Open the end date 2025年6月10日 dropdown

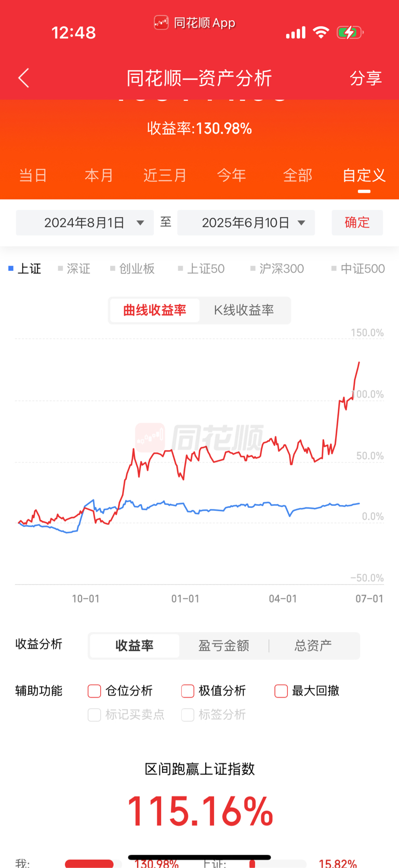pos(246,223)
